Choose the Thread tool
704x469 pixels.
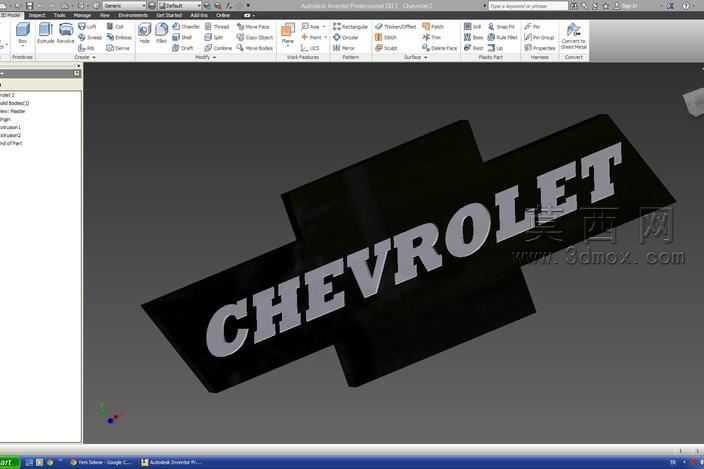coord(217,26)
